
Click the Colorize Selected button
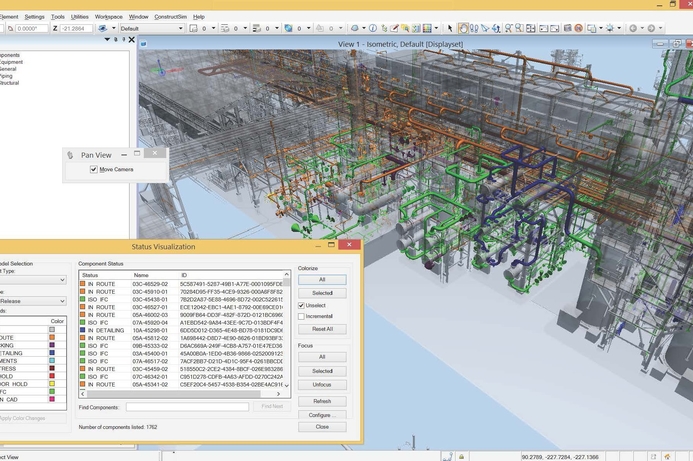[322, 293]
